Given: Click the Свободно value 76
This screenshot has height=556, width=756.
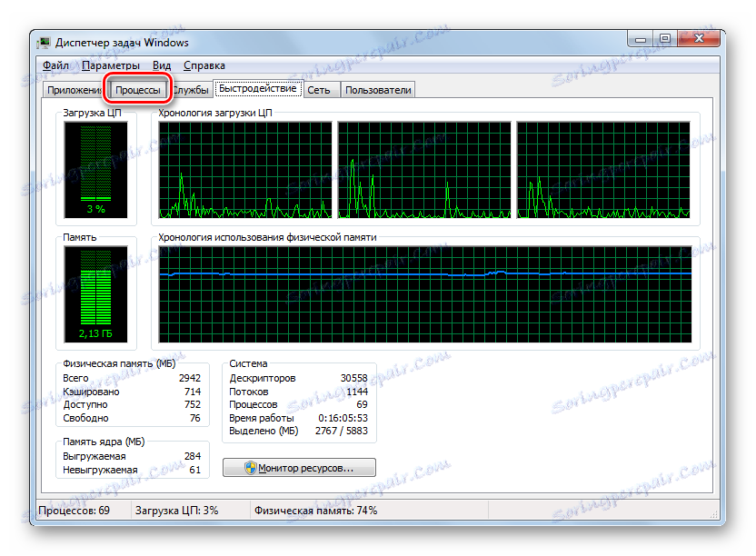Looking at the screenshot, I should click(194, 418).
